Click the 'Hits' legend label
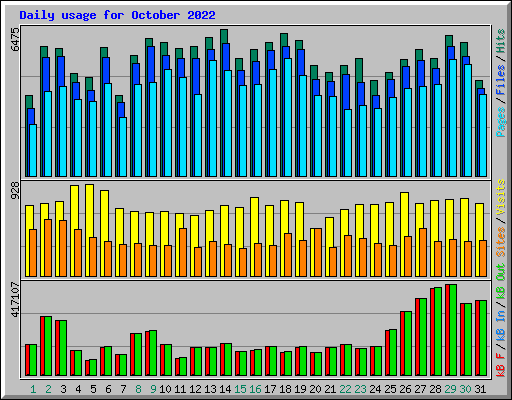 coord(501,41)
